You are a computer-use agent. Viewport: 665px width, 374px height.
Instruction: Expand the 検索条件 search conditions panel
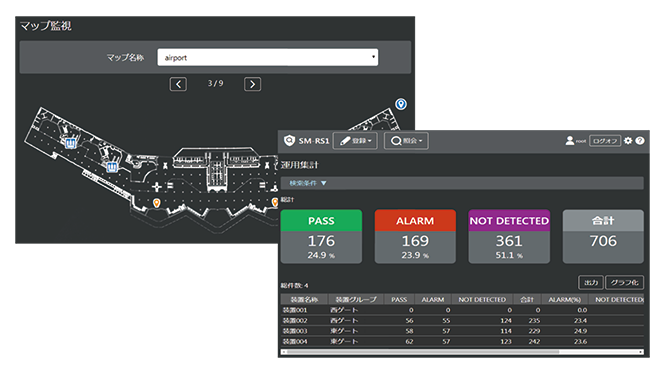coord(308,183)
